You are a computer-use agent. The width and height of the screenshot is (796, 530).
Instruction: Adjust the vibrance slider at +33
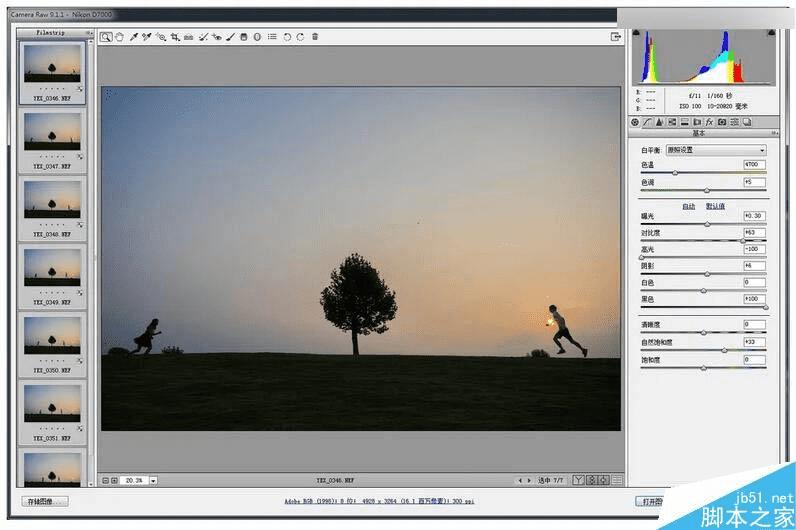point(724,350)
